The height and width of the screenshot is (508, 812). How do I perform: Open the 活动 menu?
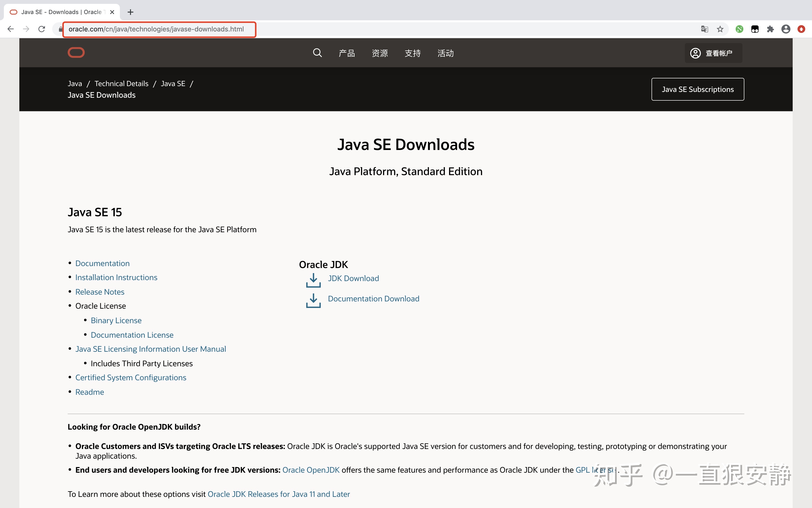click(x=446, y=53)
